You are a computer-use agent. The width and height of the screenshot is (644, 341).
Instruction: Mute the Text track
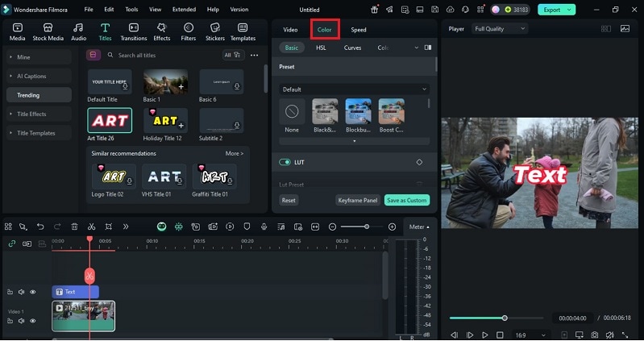(x=21, y=292)
